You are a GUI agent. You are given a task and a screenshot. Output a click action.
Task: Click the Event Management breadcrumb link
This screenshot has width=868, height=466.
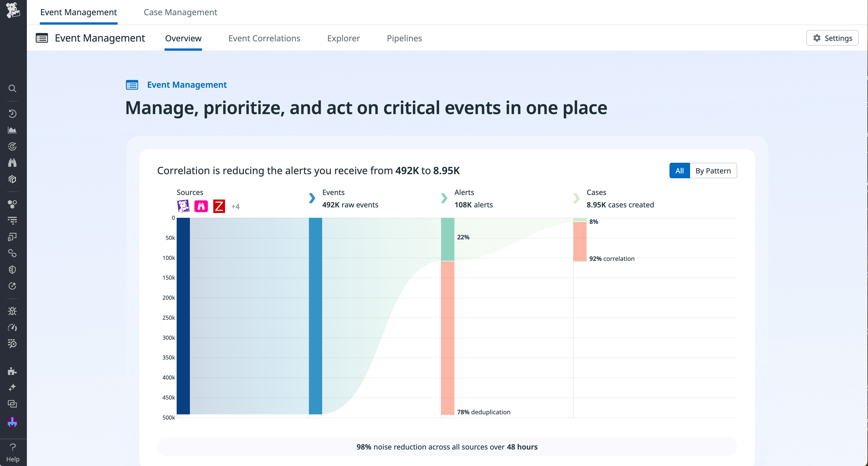[187, 85]
